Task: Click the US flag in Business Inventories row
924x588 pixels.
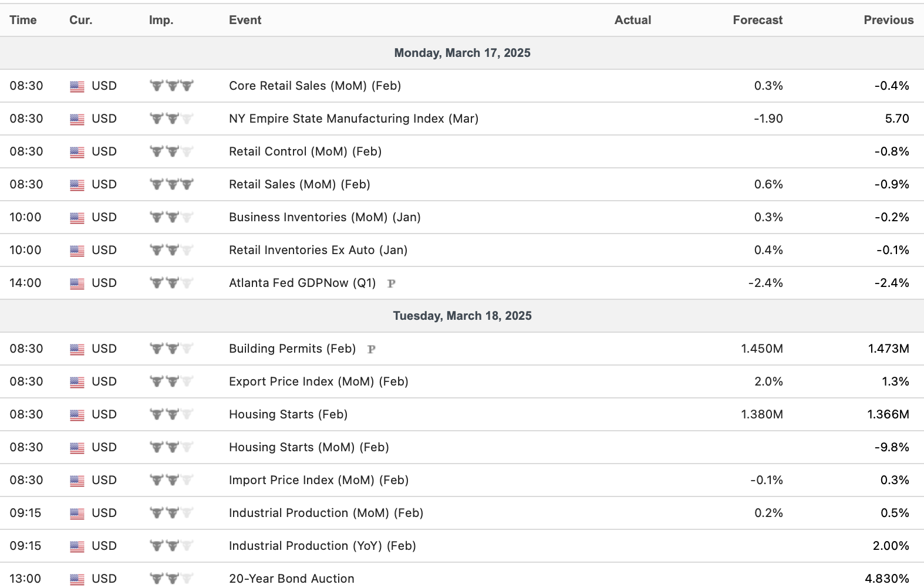Action: tap(77, 218)
